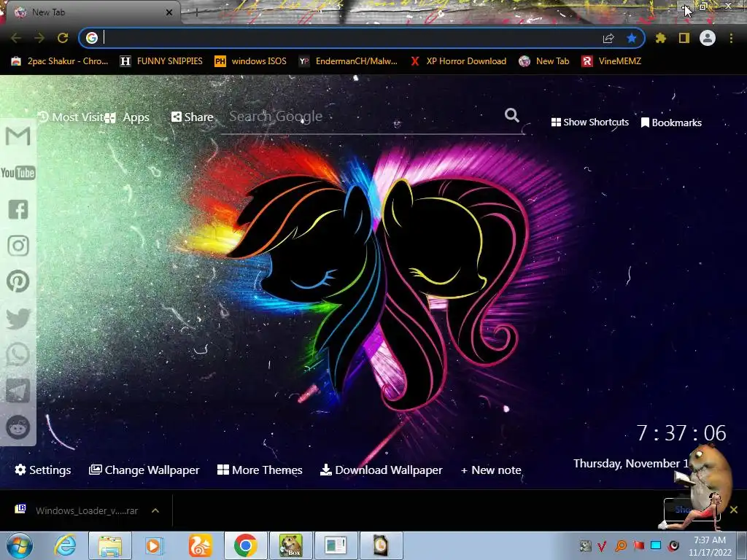Open the XP Horror Download bookmark
747x560 pixels.
[x=459, y=61]
